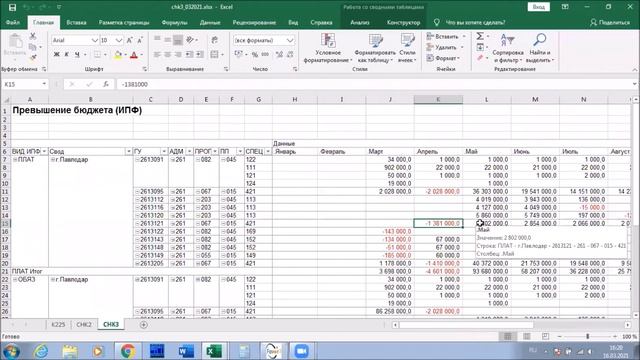Save the workbook using the floppy icon
640x360 pixels.
tap(12, 7)
